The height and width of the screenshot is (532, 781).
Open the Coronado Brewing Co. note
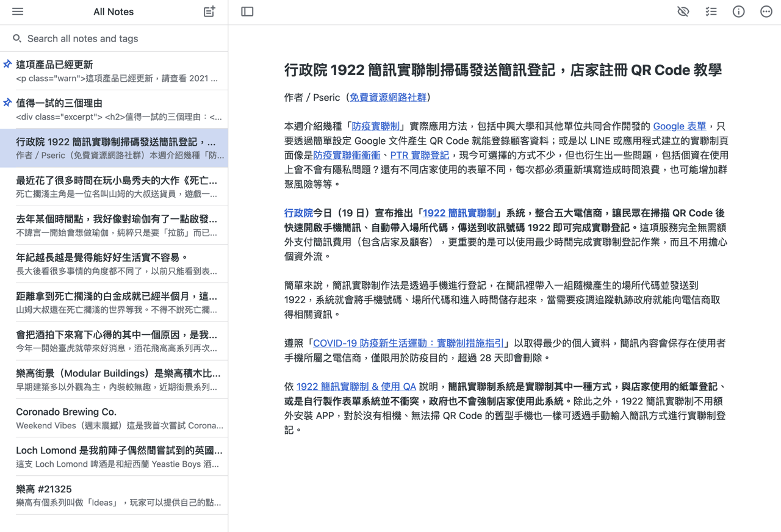click(114, 419)
